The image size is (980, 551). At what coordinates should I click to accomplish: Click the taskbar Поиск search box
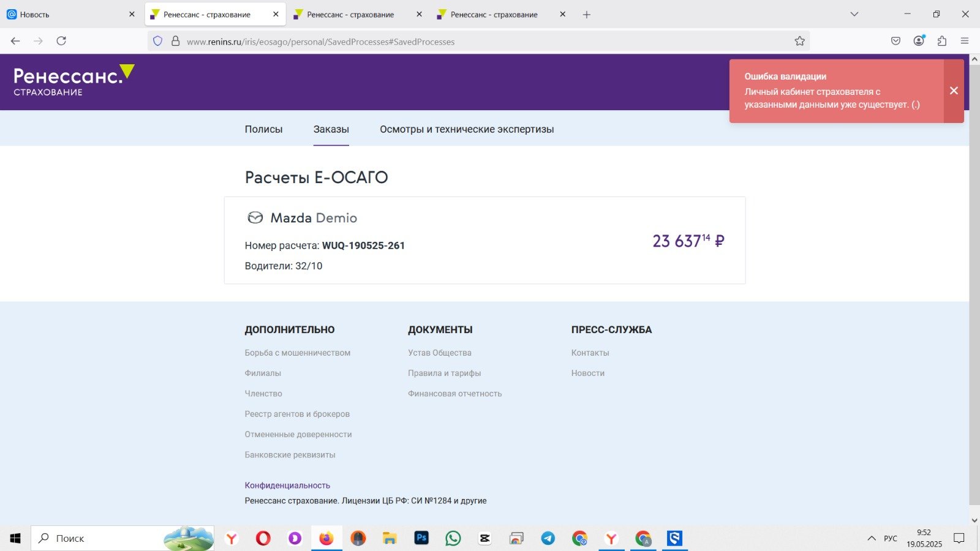123,538
